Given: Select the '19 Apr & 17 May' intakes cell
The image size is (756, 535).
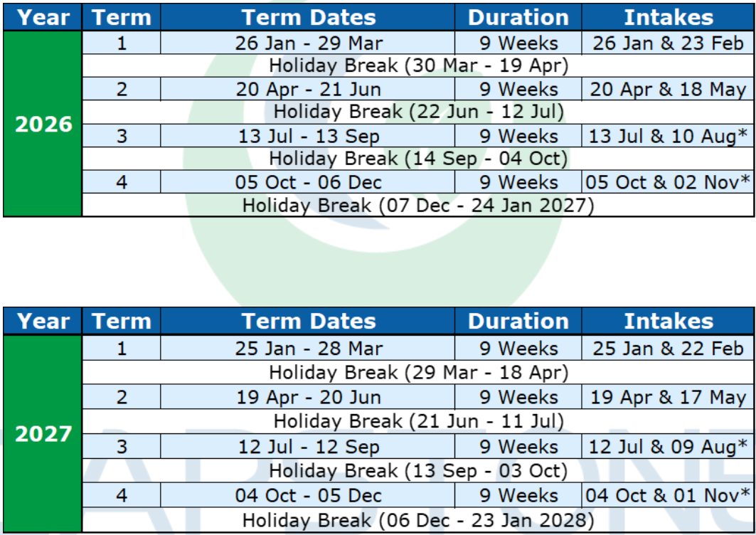Looking at the screenshot, I should (x=668, y=397).
